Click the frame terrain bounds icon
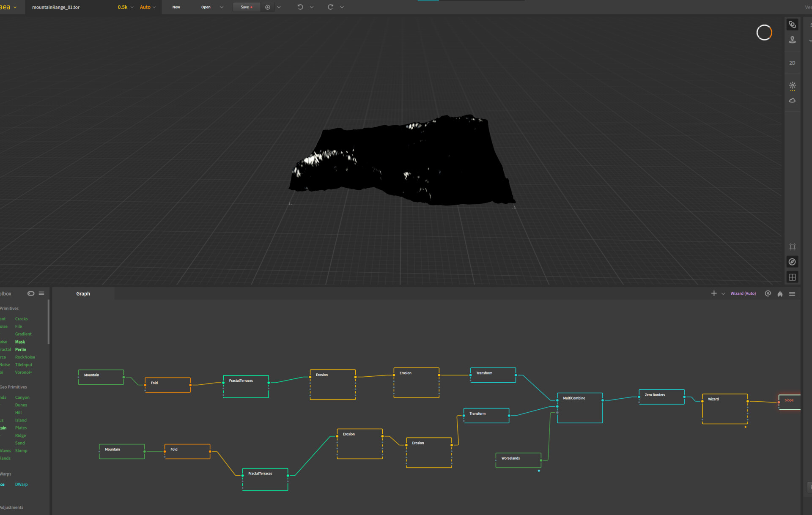This screenshot has width=812, height=515. (x=792, y=247)
